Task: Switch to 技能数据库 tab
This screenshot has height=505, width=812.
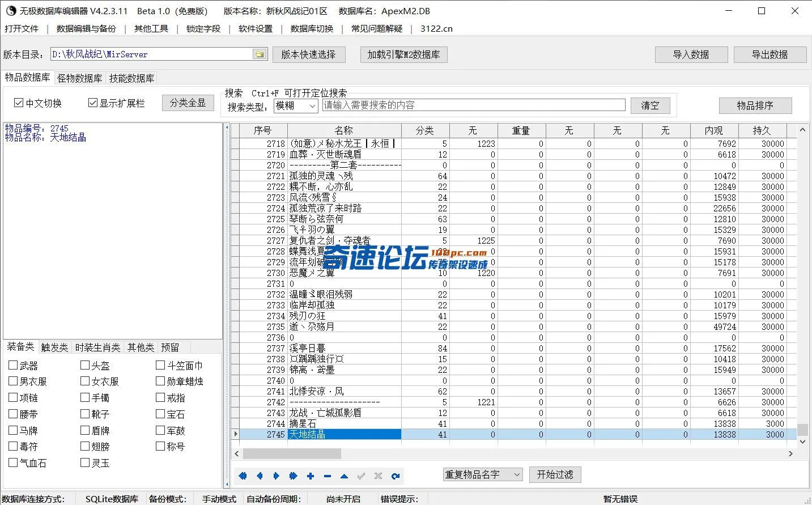Action: 132,78
